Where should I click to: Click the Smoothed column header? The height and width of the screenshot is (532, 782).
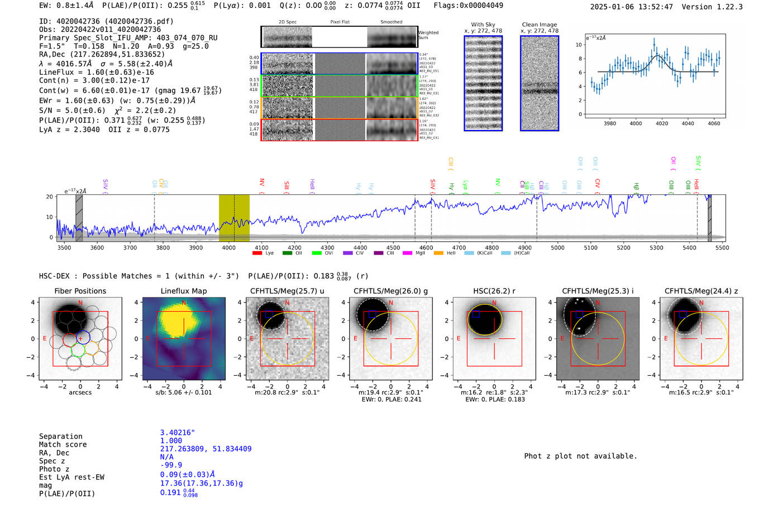click(391, 22)
